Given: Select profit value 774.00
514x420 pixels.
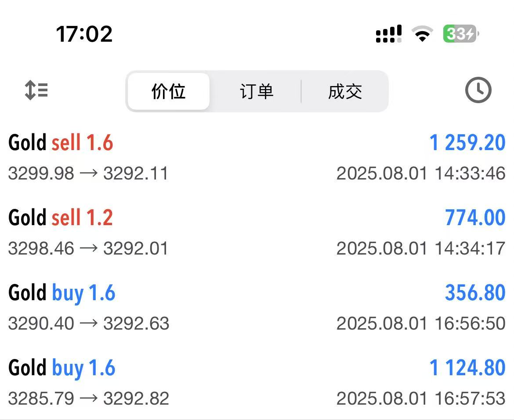Looking at the screenshot, I should point(475,218).
